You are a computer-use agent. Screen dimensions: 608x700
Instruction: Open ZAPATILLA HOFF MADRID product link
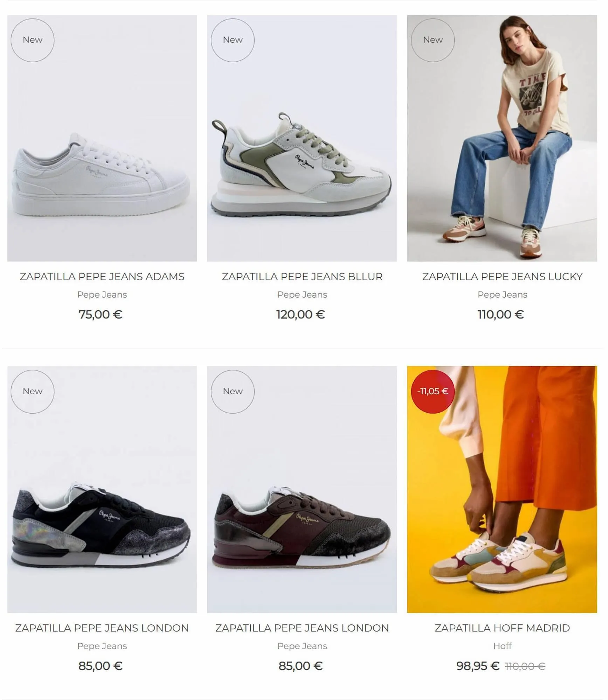click(502, 628)
